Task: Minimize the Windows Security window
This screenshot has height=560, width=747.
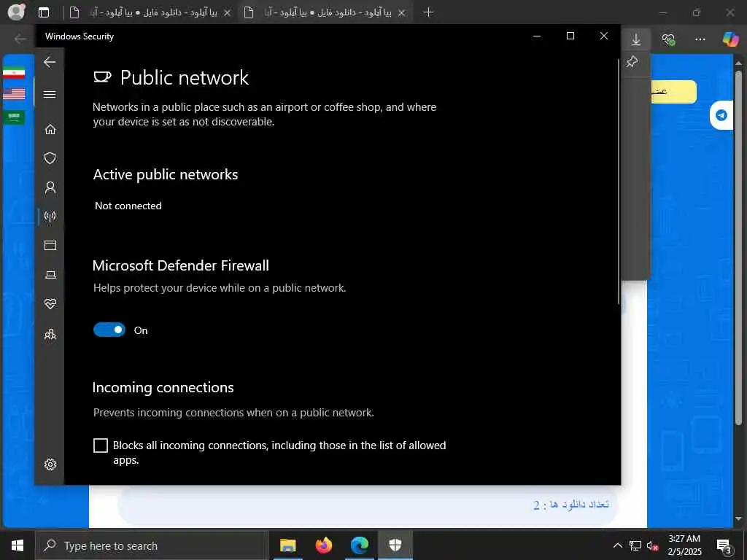Action: point(537,36)
